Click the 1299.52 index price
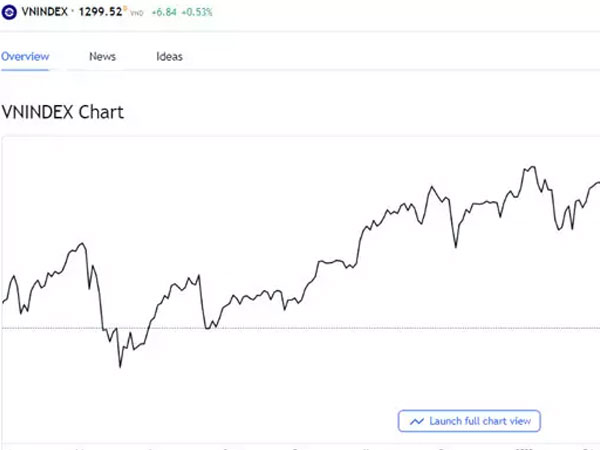Screen dimensions: 600x450 point(100,12)
